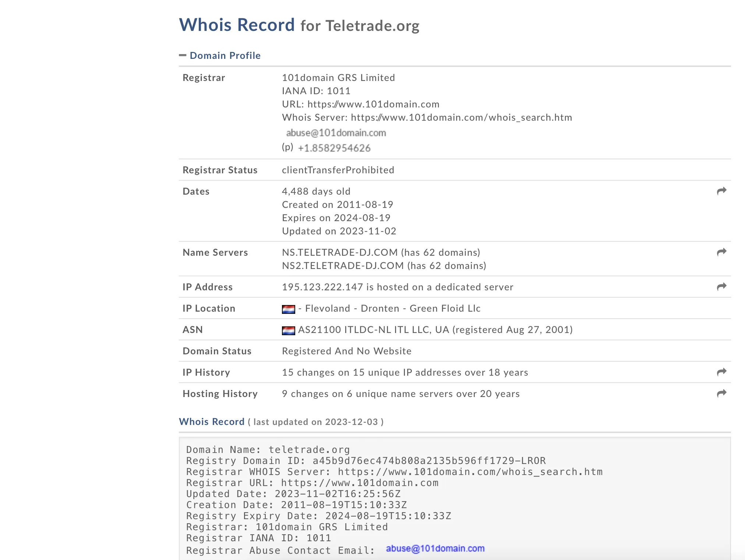Click the 'Hosting History' row label

pos(220,394)
